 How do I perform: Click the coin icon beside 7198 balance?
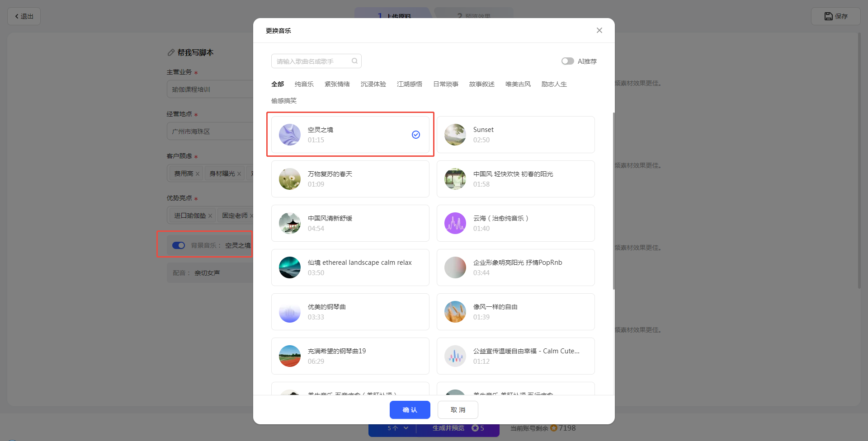tap(554, 428)
